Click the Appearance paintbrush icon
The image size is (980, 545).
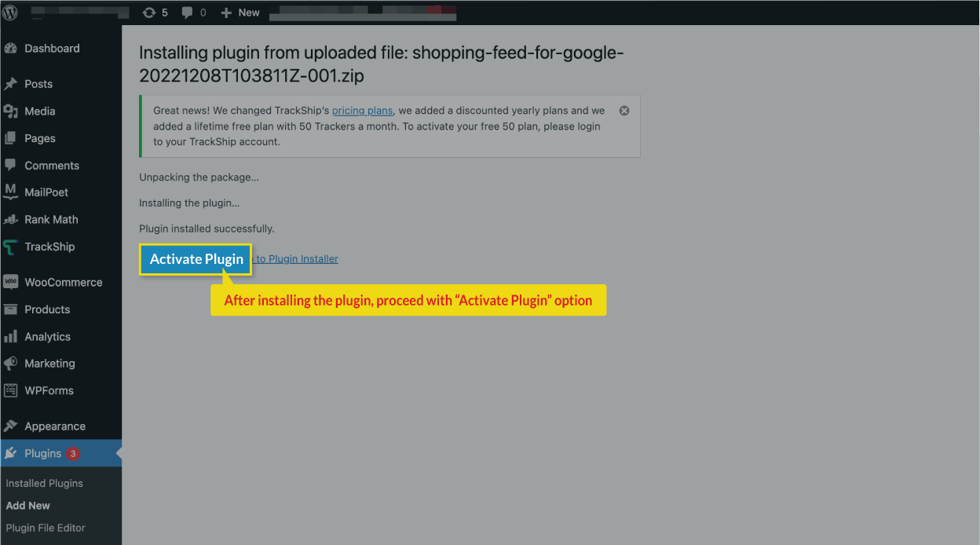click(10, 426)
